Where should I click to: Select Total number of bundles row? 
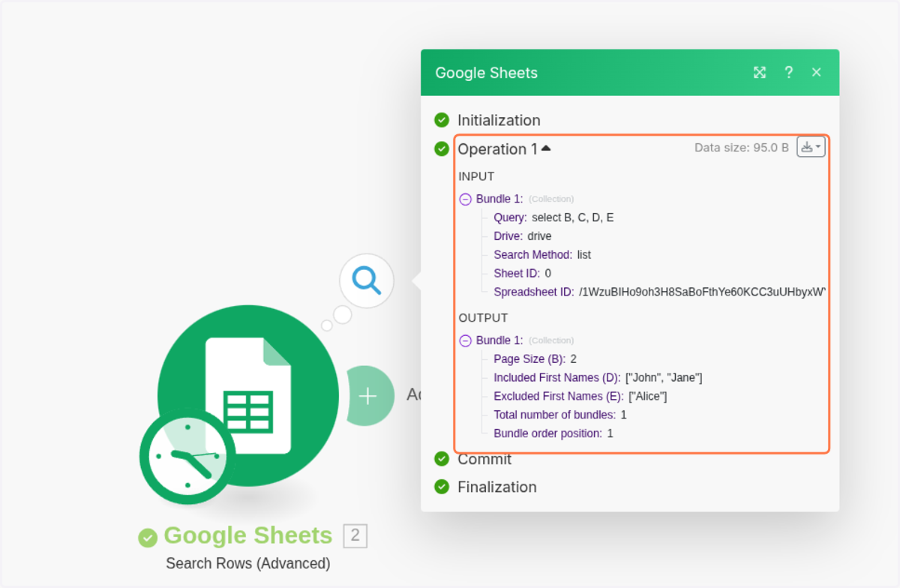click(560, 415)
